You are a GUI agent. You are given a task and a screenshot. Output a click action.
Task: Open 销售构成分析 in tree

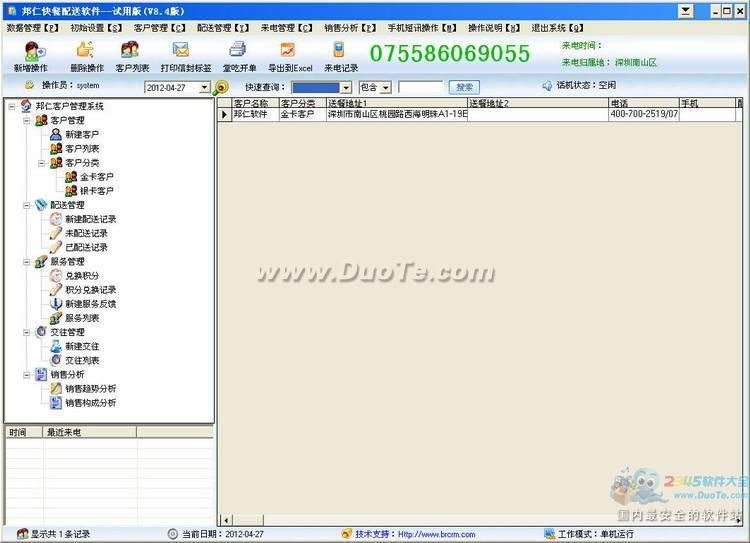(91, 403)
